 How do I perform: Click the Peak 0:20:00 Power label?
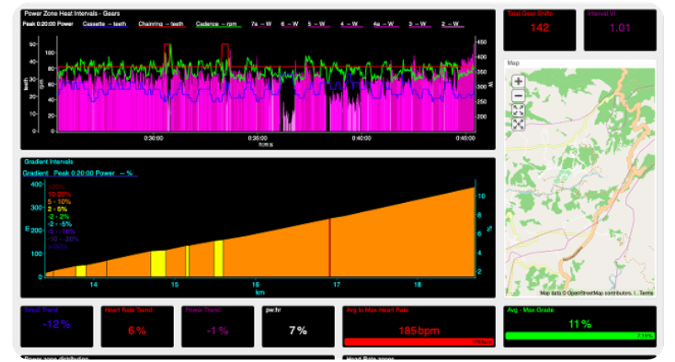(x=48, y=24)
